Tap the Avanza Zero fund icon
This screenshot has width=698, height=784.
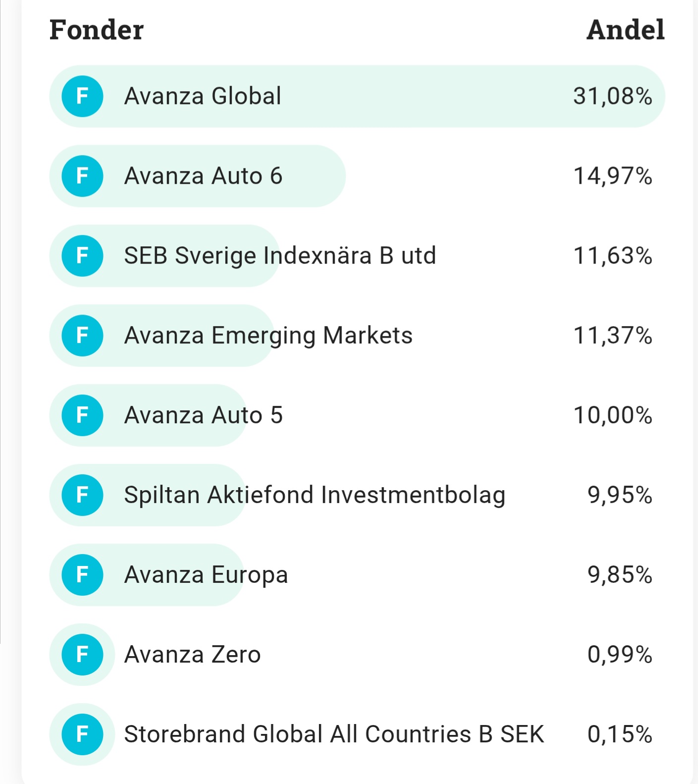[82, 655]
